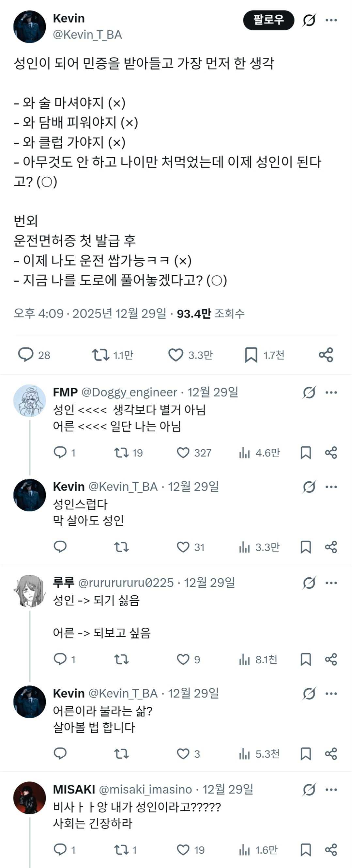
Task: Bookmark the main tweet
Action: coord(251,354)
